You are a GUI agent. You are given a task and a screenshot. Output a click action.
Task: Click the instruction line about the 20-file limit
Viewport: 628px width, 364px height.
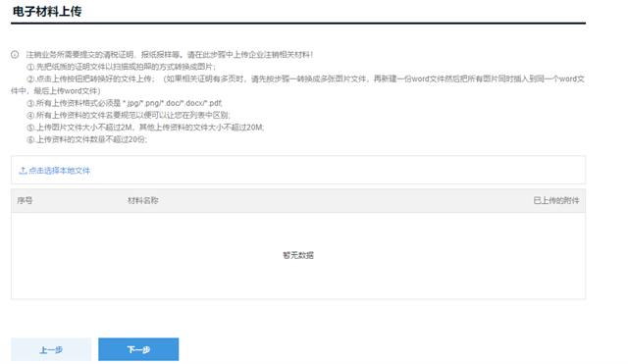87,139
